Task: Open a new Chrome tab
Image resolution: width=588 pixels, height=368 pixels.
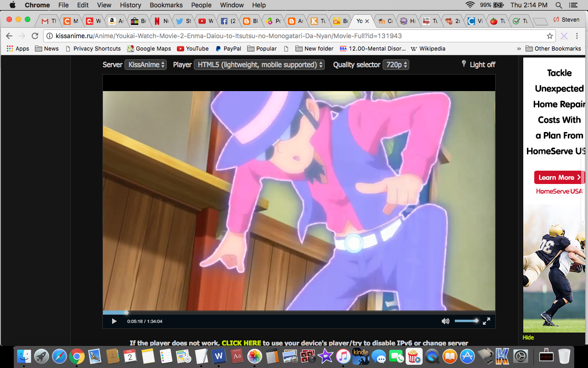Action: tap(540, 21)
